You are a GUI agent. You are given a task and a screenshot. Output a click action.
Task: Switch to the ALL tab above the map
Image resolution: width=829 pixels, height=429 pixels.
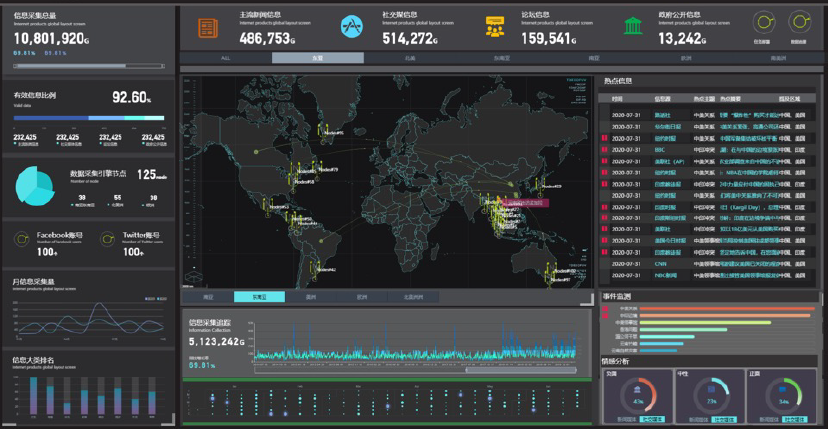pyautogui.click(x=225, y=59)
